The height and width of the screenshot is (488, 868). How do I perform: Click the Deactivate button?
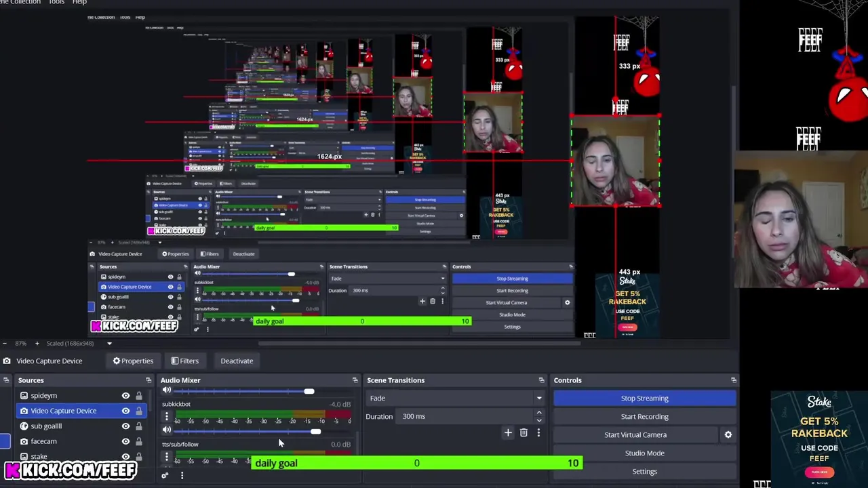237,361
